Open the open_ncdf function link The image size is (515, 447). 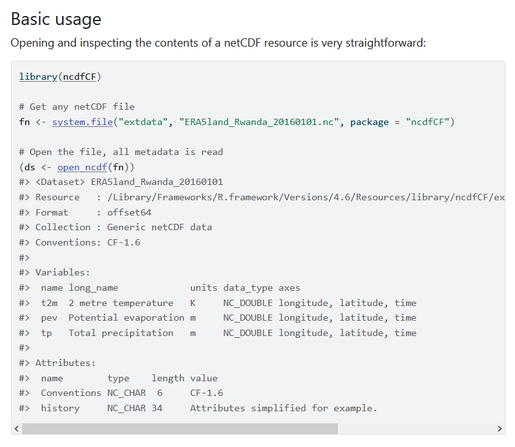(82, 167)
